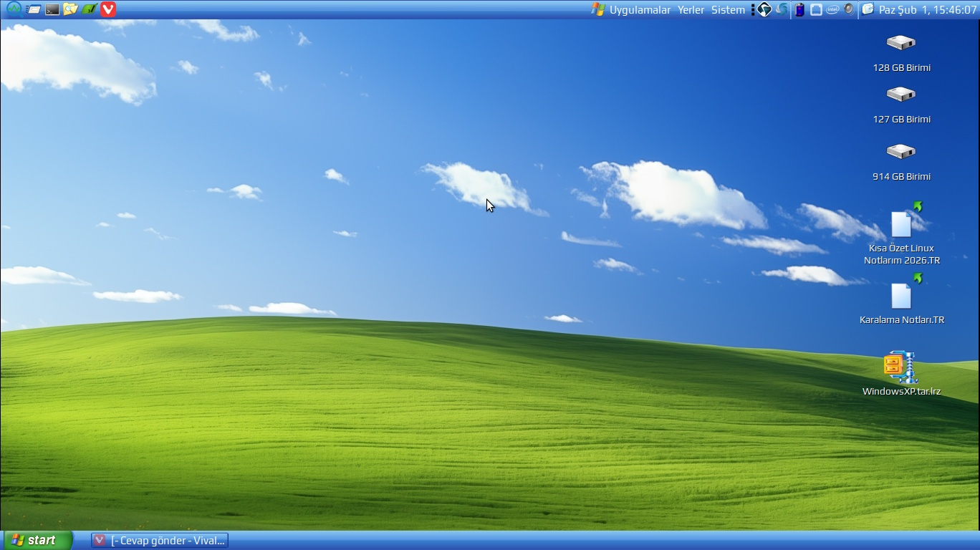Viewport: 980px width, 550px height.
Task: Select Karalama Notları.TR file icon
Action: click(901, 295)
